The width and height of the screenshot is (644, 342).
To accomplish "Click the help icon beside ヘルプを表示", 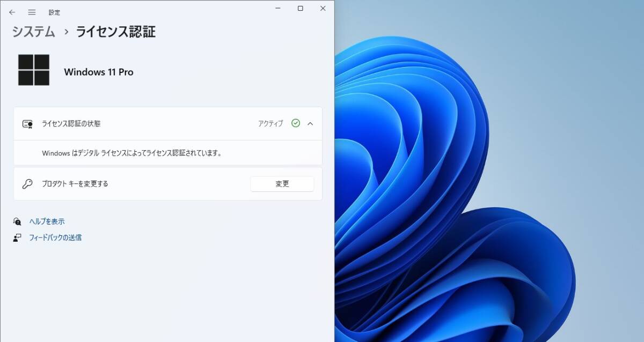I will (x=17, y=221).
